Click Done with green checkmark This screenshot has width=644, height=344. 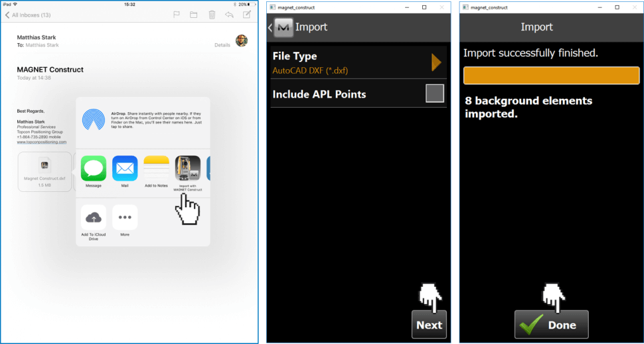tap(552, 325)
